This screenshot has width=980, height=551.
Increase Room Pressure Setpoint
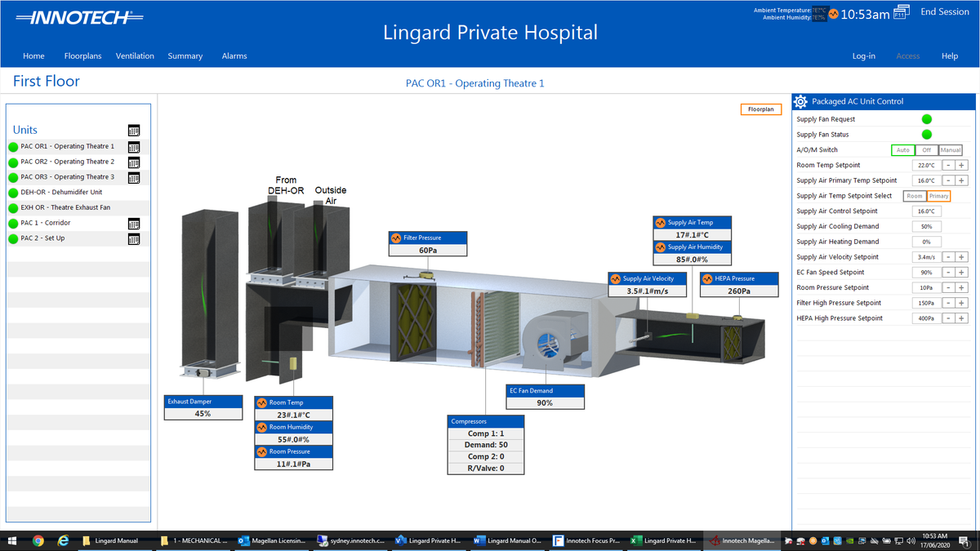click(x=962, y=288)
